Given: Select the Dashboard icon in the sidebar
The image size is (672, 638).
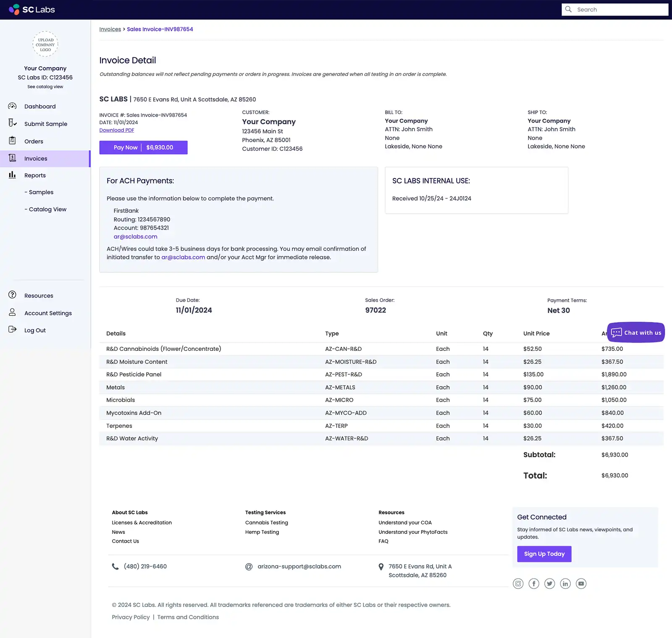Looking at the screenshot, I should (x=12, y=106).
